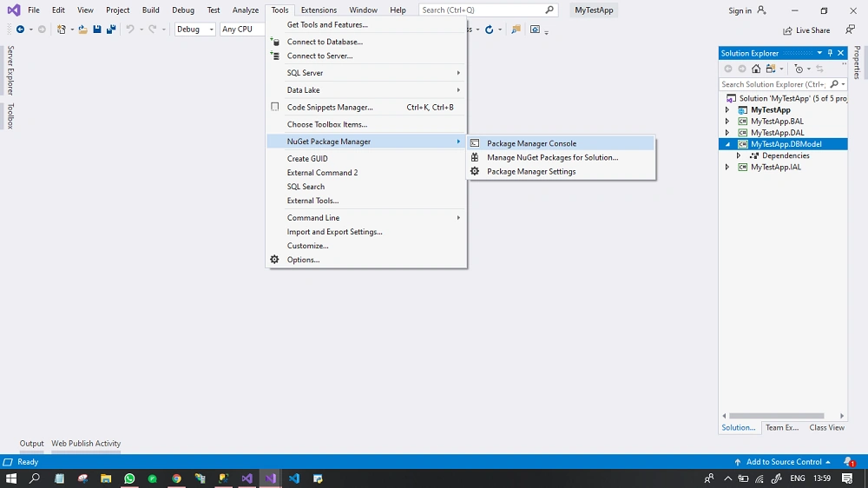Open Chrome from the taskbar
868x488 pixels.
176,478
